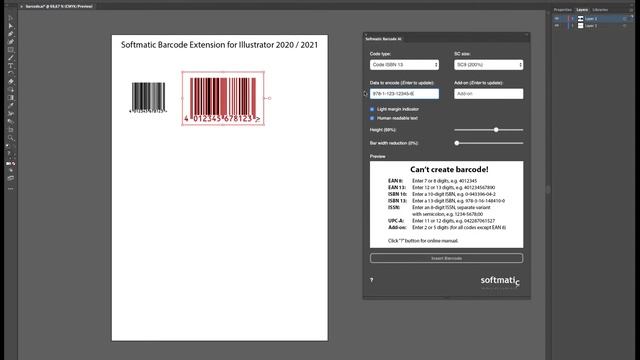Select the Direct Selection tool
The height and width of the screenshot is (360, 640).
[x=11, y=26]
